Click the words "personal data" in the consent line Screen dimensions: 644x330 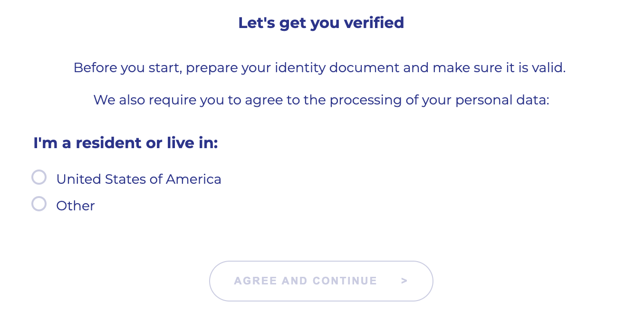click(x=502, y=100)
